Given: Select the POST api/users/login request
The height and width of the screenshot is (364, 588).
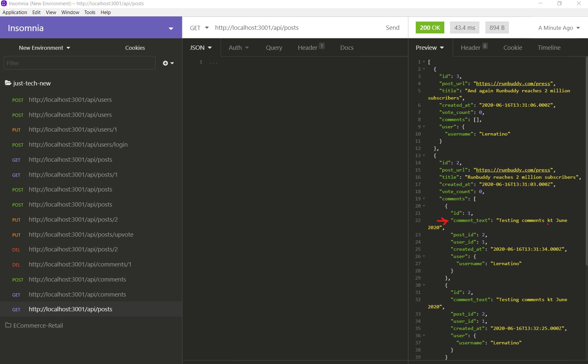Looking at the screenshot, I should [x=91, y=145].
